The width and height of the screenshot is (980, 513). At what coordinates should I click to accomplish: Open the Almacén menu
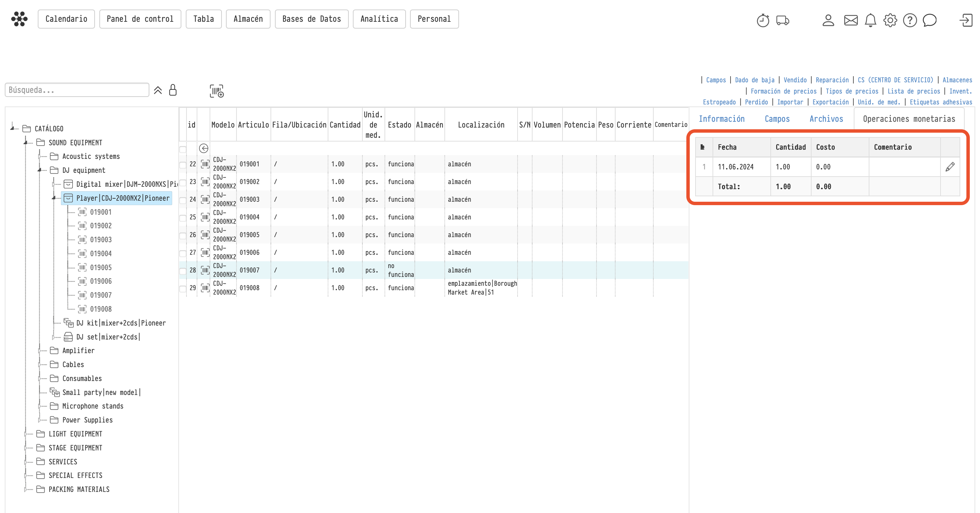click(248, 19)
